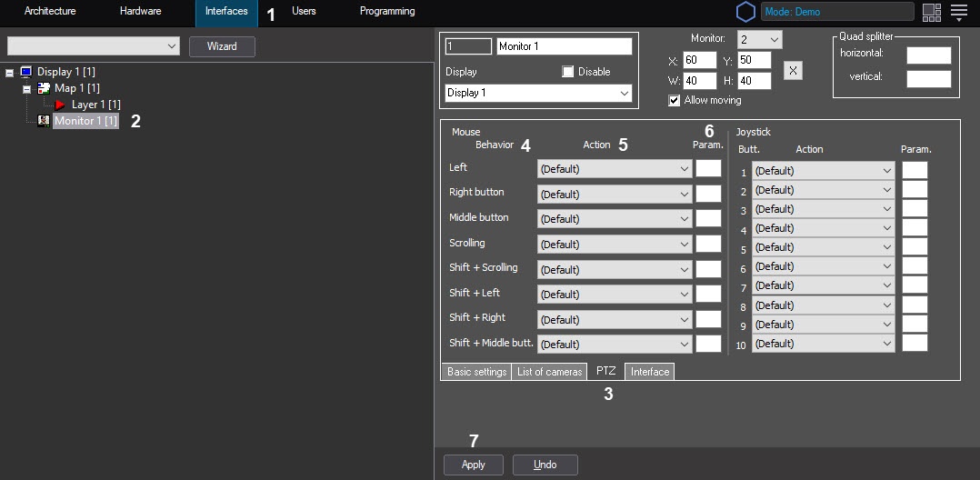Select the red Layer 1 flag icon

[60, 105]
